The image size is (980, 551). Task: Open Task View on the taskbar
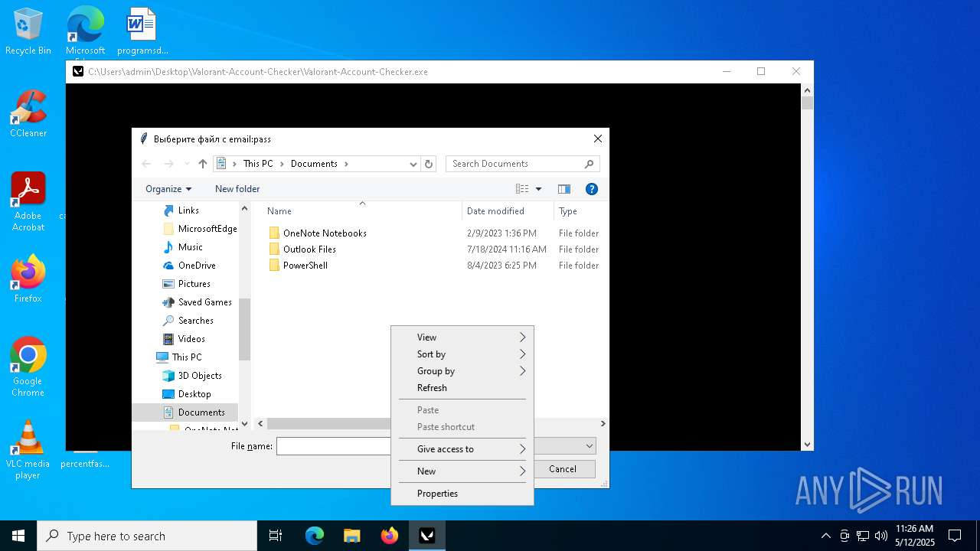point(276,536)
